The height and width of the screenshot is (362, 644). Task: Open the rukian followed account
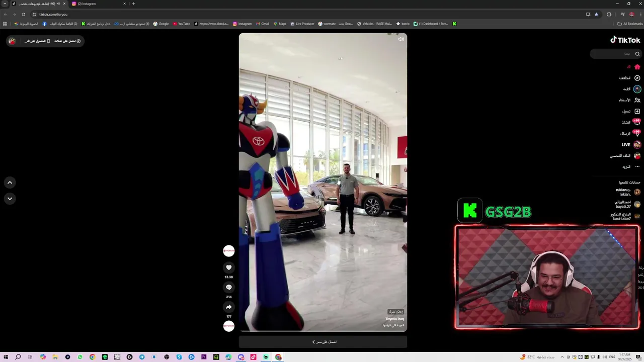click(x=627, y=192)
